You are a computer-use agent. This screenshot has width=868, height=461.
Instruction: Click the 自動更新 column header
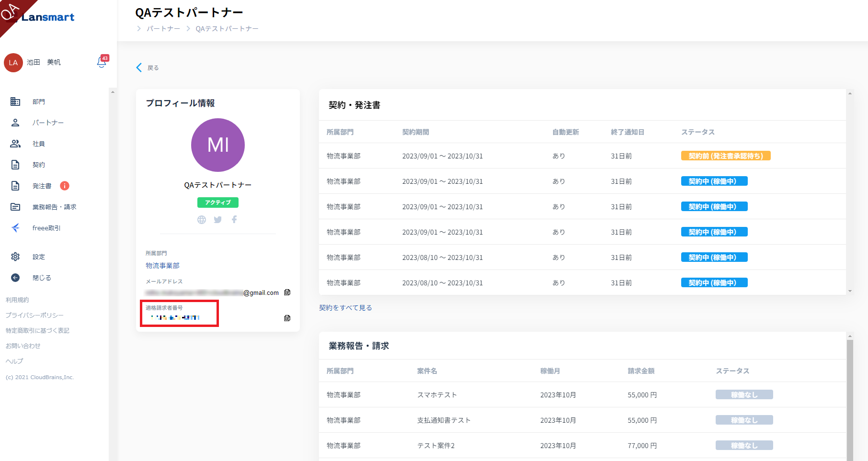566,132
